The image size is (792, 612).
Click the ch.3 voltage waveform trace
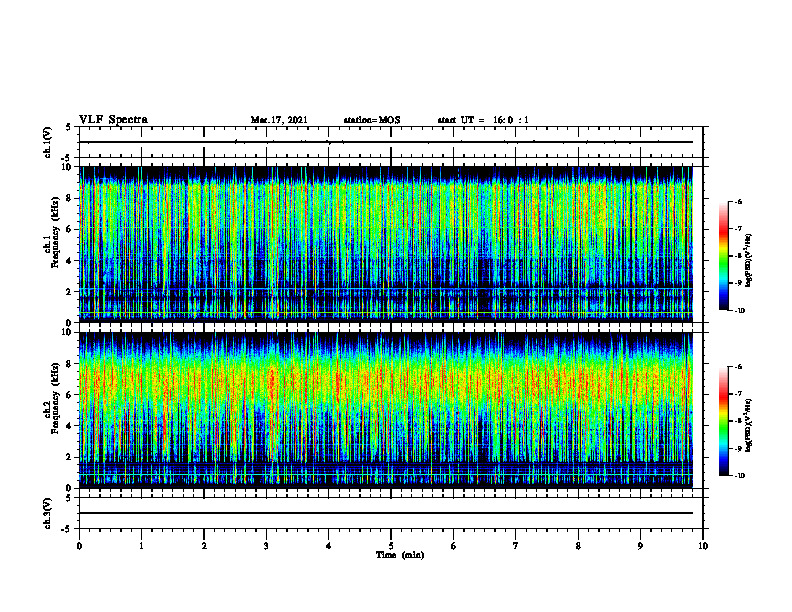tap(386, 513)
